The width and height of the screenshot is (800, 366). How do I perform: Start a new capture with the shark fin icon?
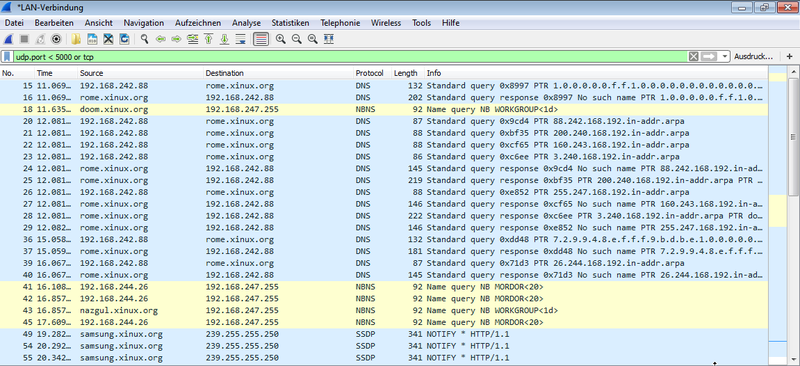[9, 39]
